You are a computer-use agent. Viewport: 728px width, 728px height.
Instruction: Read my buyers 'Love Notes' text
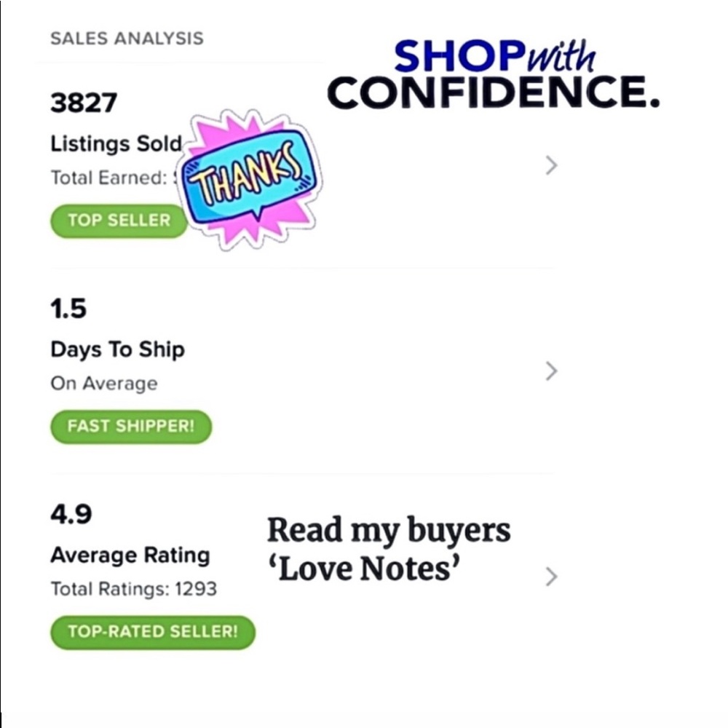(388, 550)
